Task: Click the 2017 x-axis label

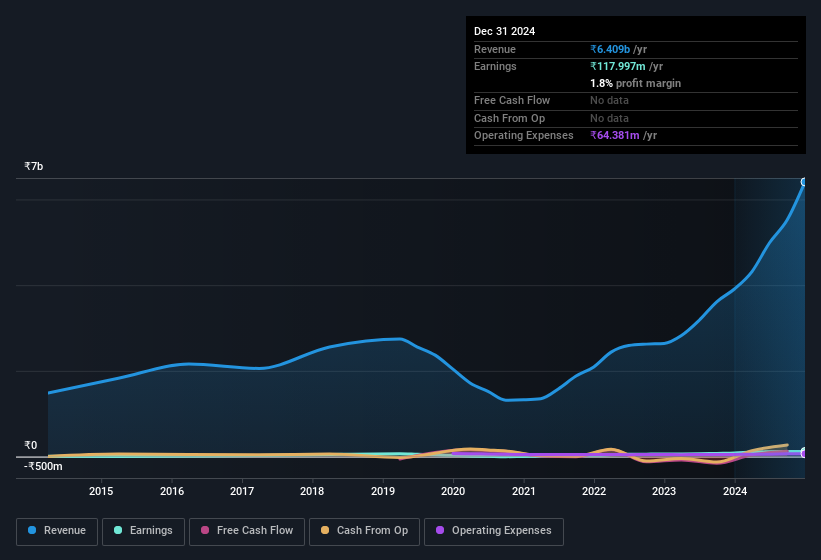Action: pos(242,491)
